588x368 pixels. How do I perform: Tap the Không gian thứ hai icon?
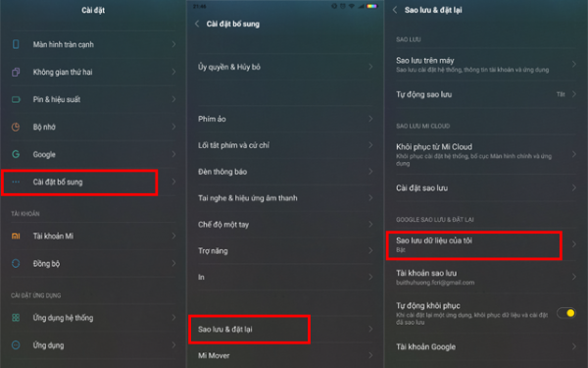click(x=16, y=72)
